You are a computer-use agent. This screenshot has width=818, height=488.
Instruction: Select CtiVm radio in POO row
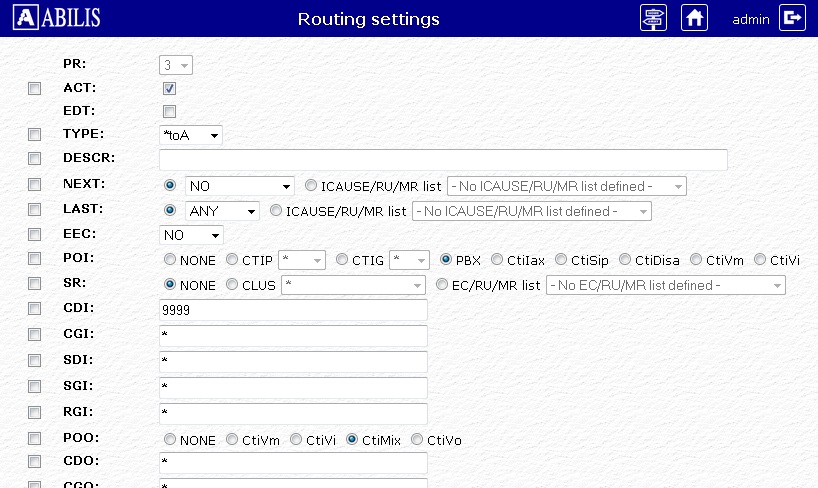(232, 439)
